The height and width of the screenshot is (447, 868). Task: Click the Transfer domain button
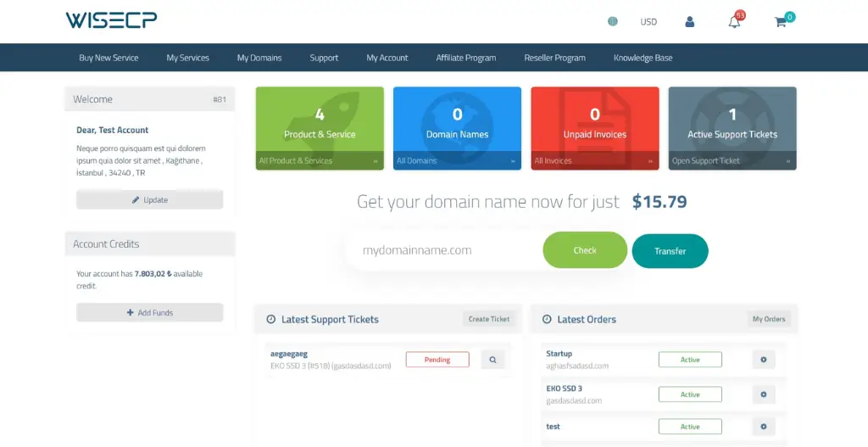tap(670, 251)
